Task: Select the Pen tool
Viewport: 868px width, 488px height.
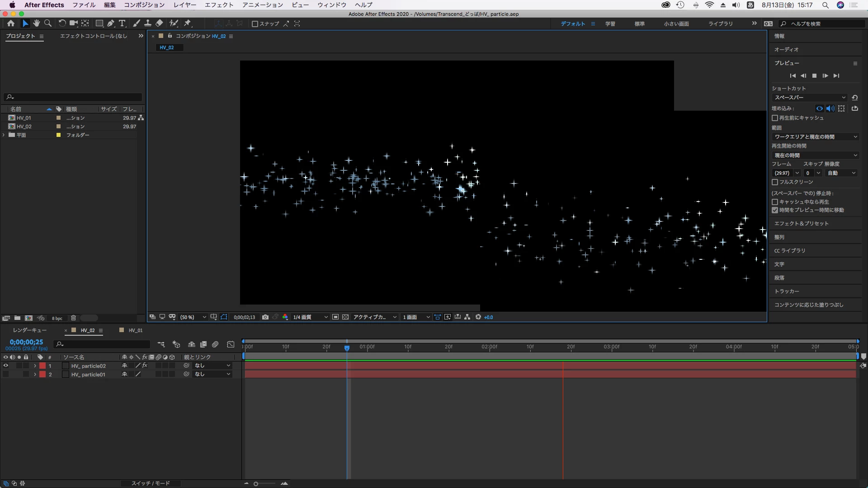Action: pyautogui.click(x=111, y=23)
